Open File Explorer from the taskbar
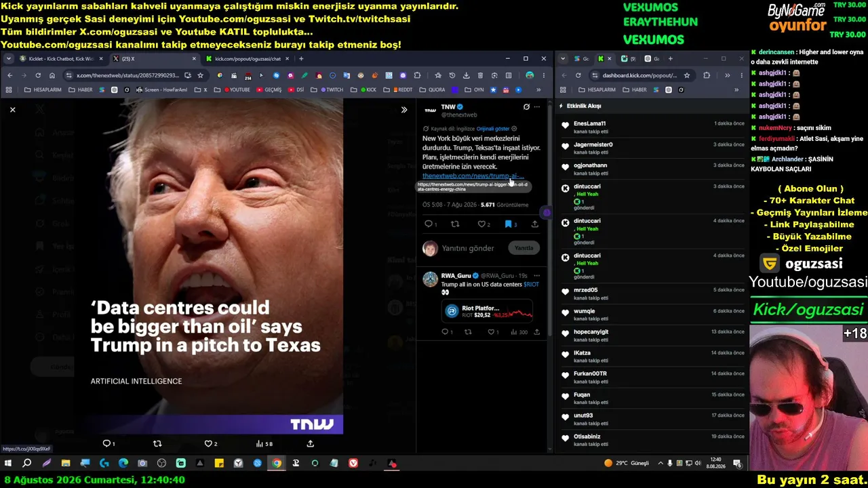Screen dimensions: 868x488 [66, 464]
